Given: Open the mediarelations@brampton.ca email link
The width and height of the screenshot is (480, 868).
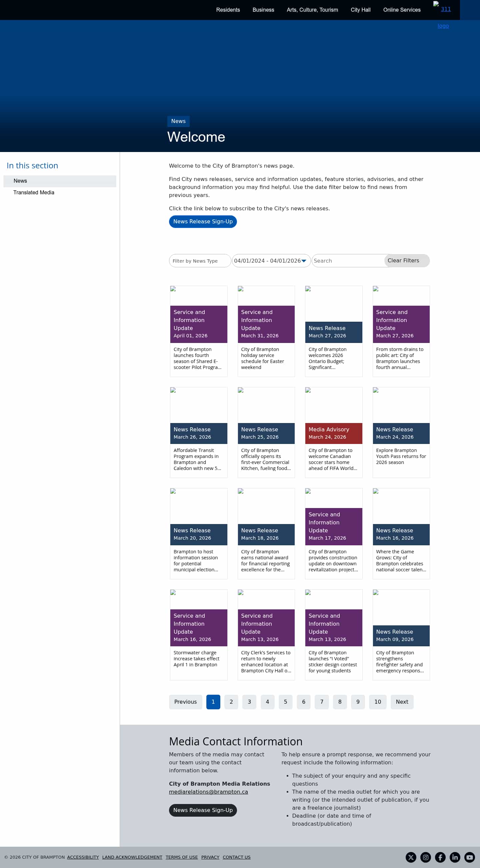Looking at the screenshot, I should (208, 792).
